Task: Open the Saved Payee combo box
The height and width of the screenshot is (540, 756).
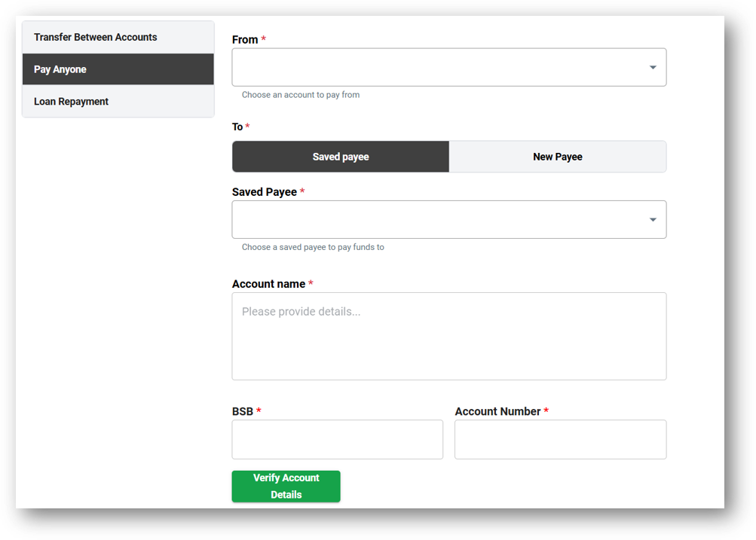Action: (x=437, y=220)
